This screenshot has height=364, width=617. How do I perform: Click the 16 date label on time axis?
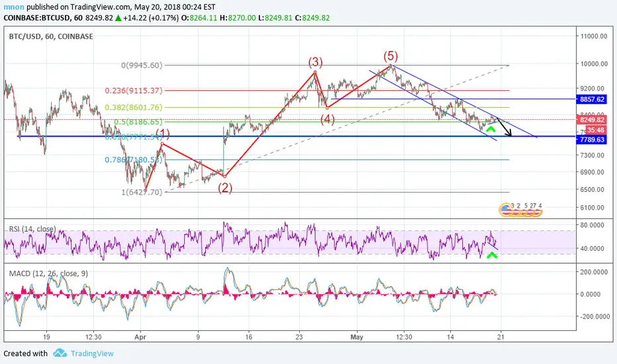[248, 337]
